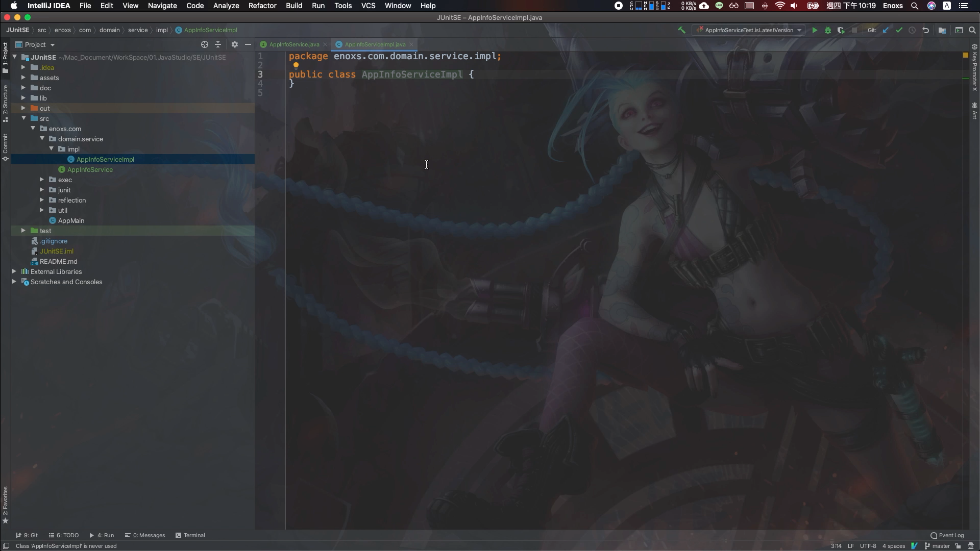
Task: Click the Git rollback arrow icon
Action: [925, 30]
